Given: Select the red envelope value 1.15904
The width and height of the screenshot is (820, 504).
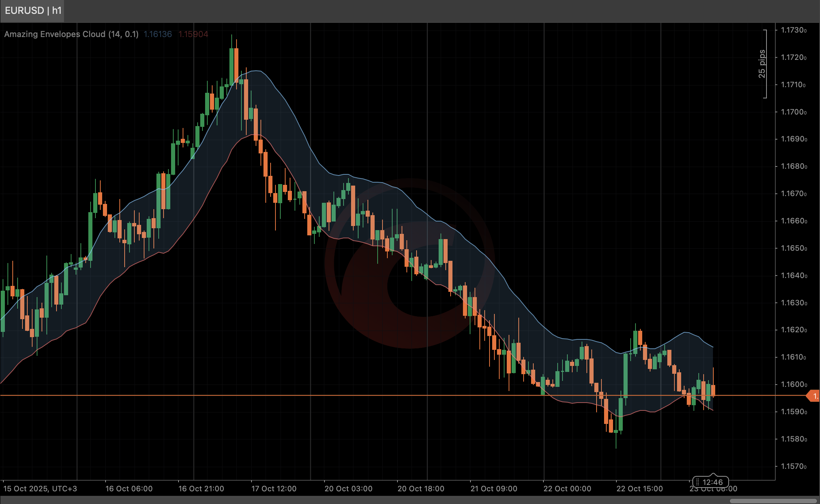Looking at the screenshot, I should [193, 34].
